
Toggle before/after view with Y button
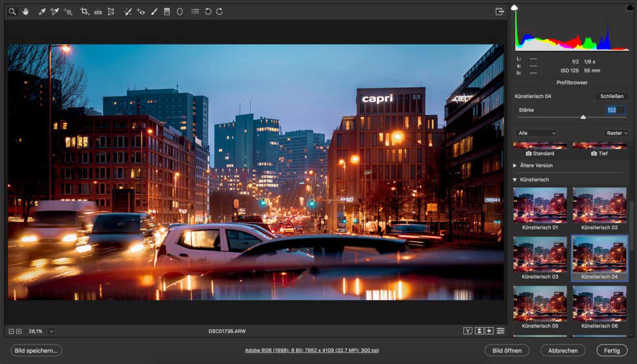pos(468,331)
